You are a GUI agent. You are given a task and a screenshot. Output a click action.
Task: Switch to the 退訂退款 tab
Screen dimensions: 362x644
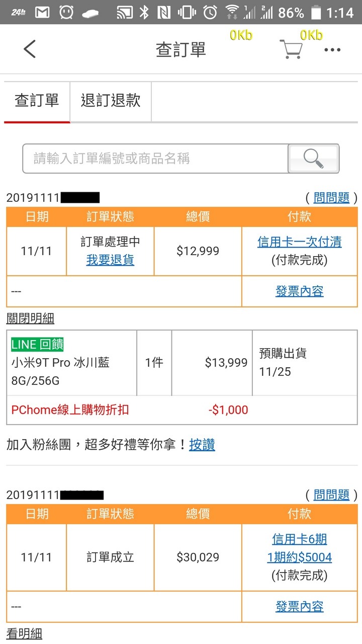tap(111, 101)
